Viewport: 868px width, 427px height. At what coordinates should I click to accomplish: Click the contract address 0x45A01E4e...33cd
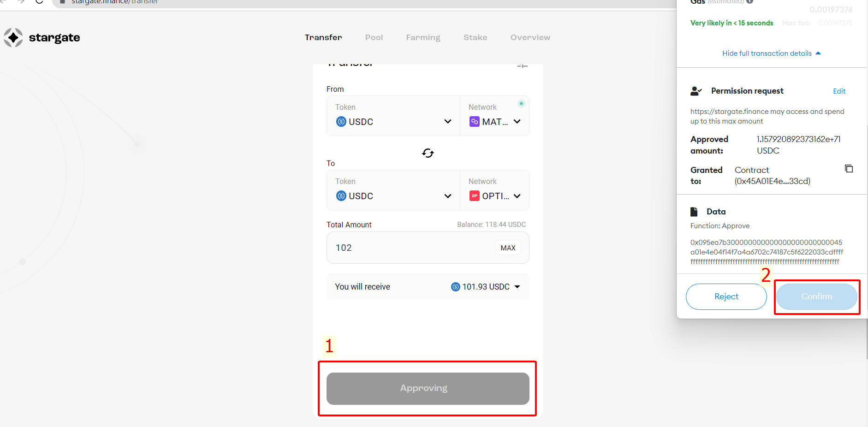tap(772, 181)
